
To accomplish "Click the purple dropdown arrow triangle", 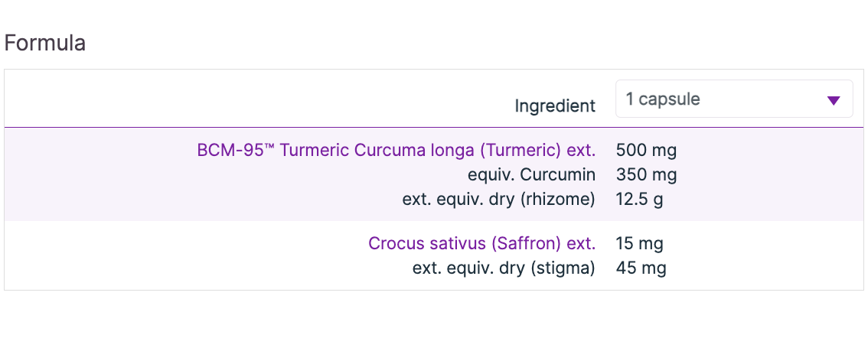I will [834, 100].
